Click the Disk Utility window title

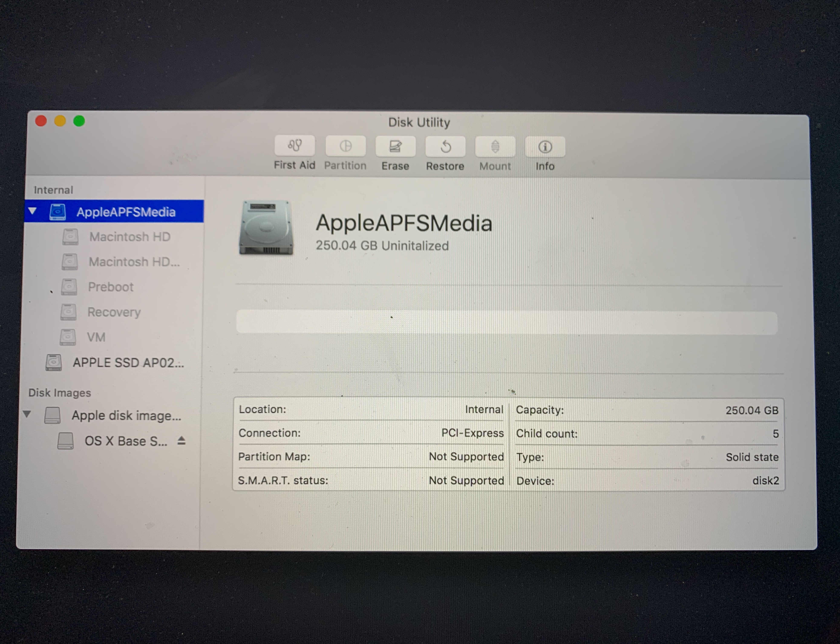(419, 122)
